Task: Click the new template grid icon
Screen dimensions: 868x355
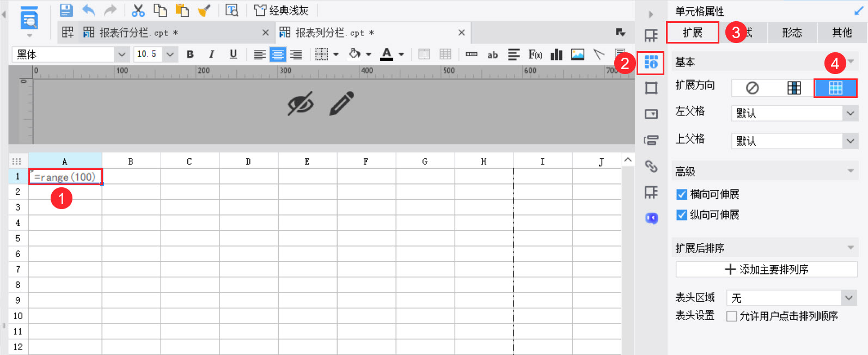Action: click(x=68, y=32)
